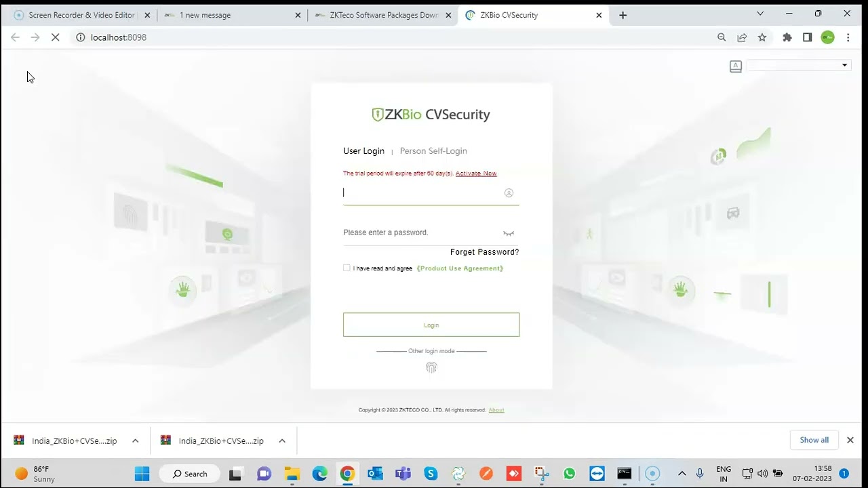Switch to ZKTeco Software Packages tab
This screenshot has height=488, width=868.
(384, 15)
